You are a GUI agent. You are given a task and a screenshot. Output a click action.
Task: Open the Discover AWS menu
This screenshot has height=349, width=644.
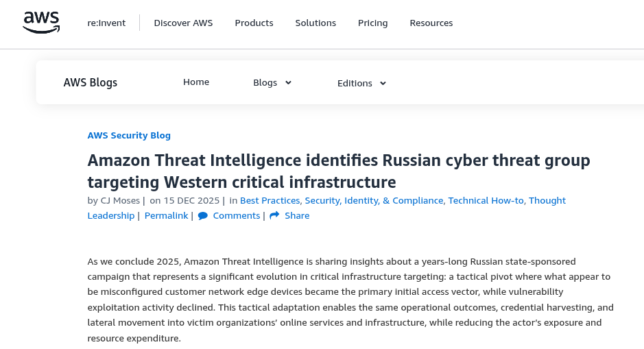click(x=183, y=23)
